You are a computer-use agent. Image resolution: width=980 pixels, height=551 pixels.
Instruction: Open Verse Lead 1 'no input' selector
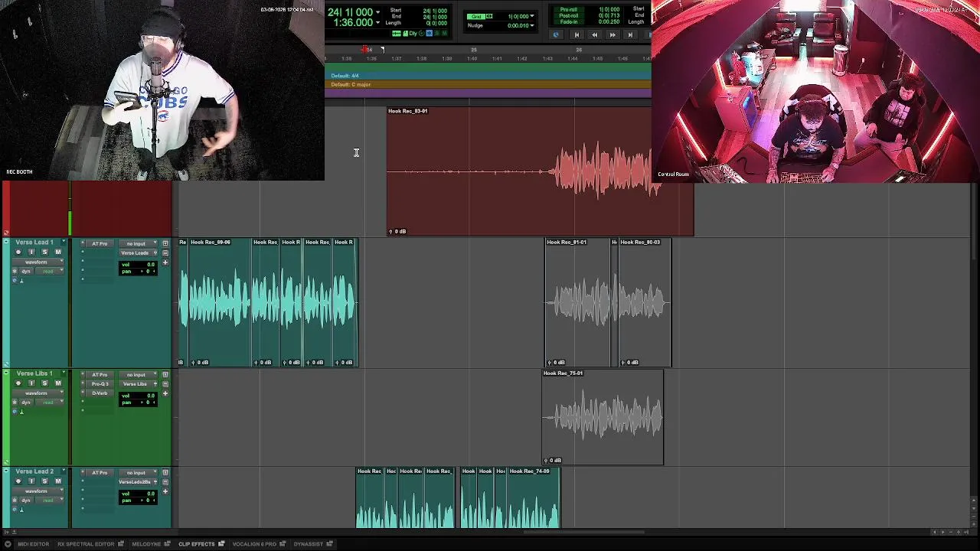click(x=138, y=243)
